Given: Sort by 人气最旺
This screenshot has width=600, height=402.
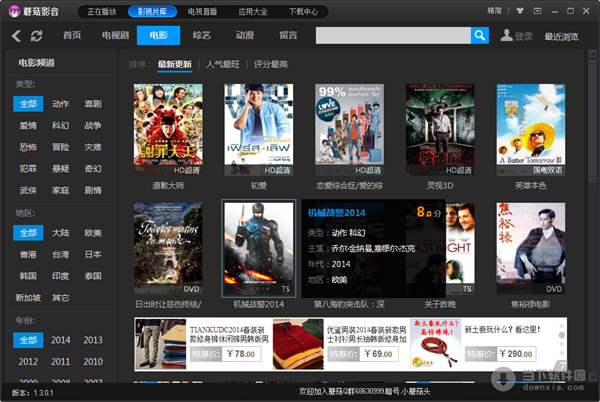Looking at the screenshot, I should [x=223, y=64].
